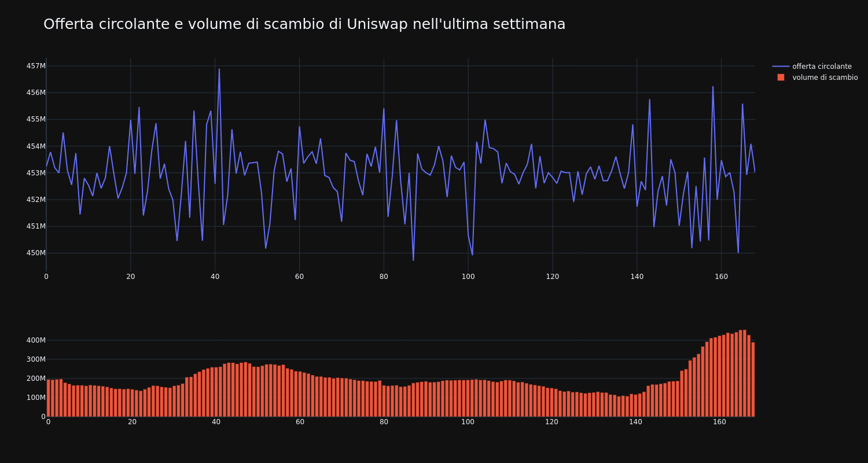868x463 pixels.
Task: Click x-axis tick 160 of volume chart
Action: [x=719, y=422]
